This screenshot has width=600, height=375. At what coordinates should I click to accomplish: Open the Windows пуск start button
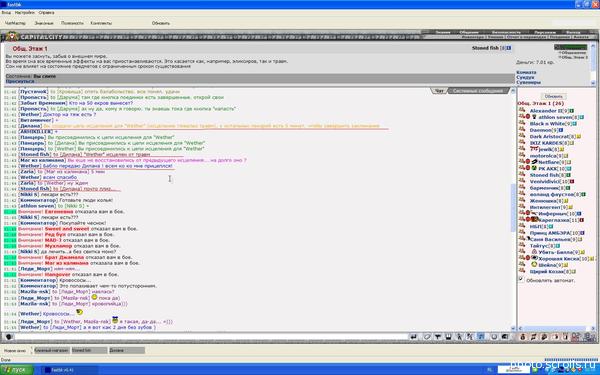pyautogui.click(x=17, y=370)
